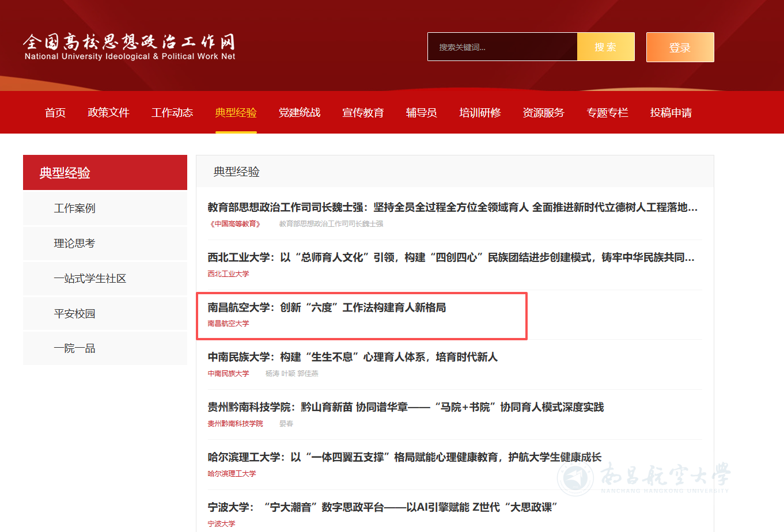Select 一站式学生社区 in the sidebar
Viewport: 784px width, 532px height.
tap(90, 279)
